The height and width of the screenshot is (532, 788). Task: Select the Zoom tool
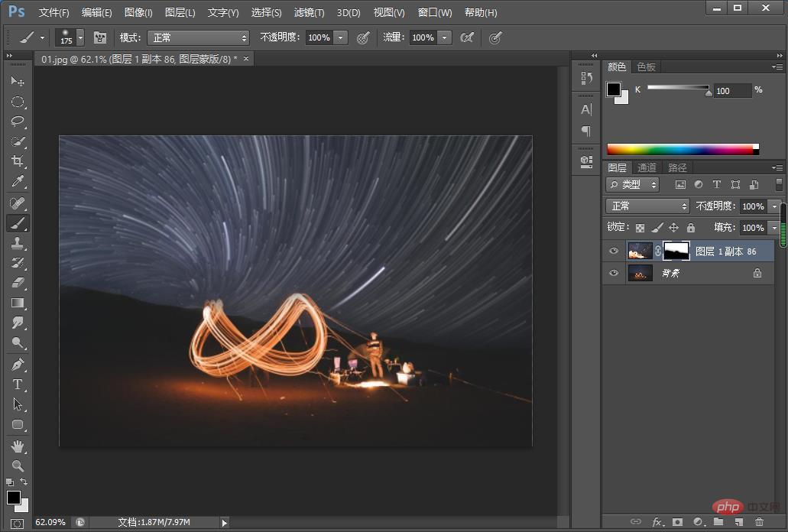[18, 465]
